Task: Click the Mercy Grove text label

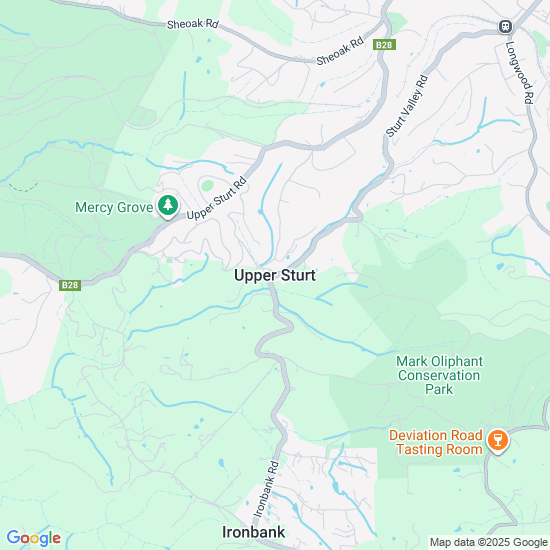Action: 114,207
